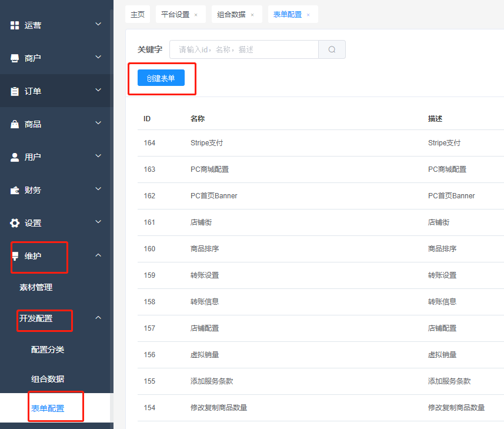Image resolution: width=504 pixels, height=429 pixels.
Task: Click the 维护 paint-roller icon in sidebar
Action: (15, 257)
